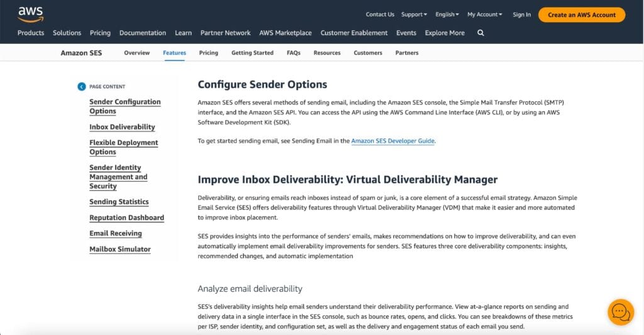Open the search magnifier icon
This screenshot has width=644, height=335.
point(480,33)
